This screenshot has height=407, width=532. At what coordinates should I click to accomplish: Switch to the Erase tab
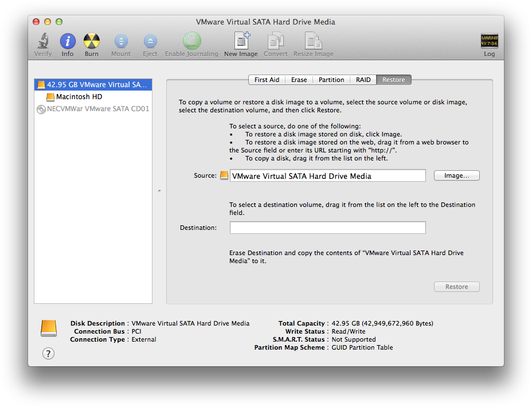(299, 80)
